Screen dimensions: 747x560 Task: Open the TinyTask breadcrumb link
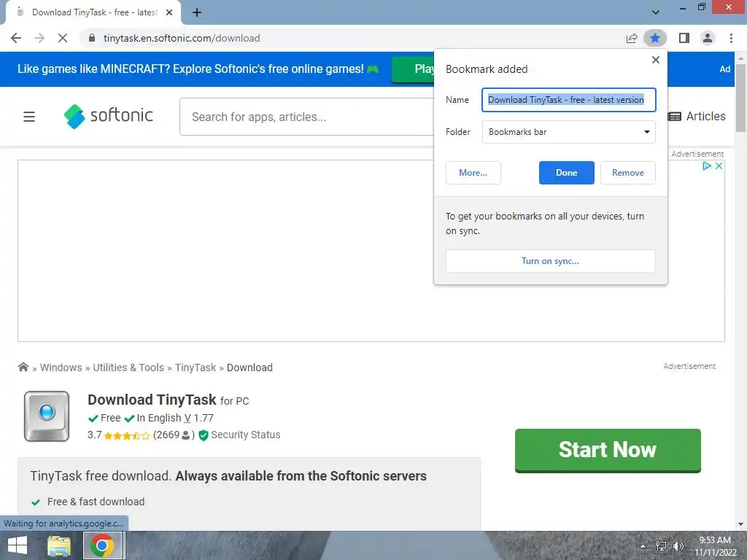coord(196,367)
